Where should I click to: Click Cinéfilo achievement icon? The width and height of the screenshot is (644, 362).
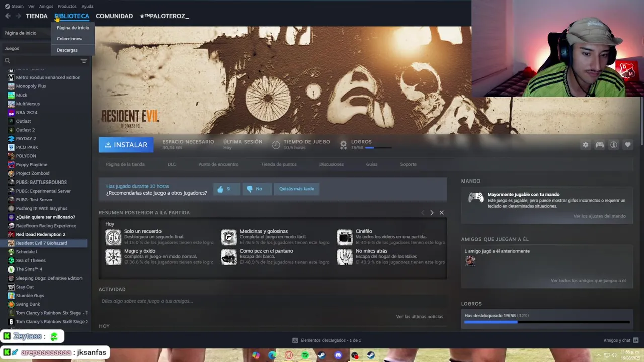(x=345, y=237)
